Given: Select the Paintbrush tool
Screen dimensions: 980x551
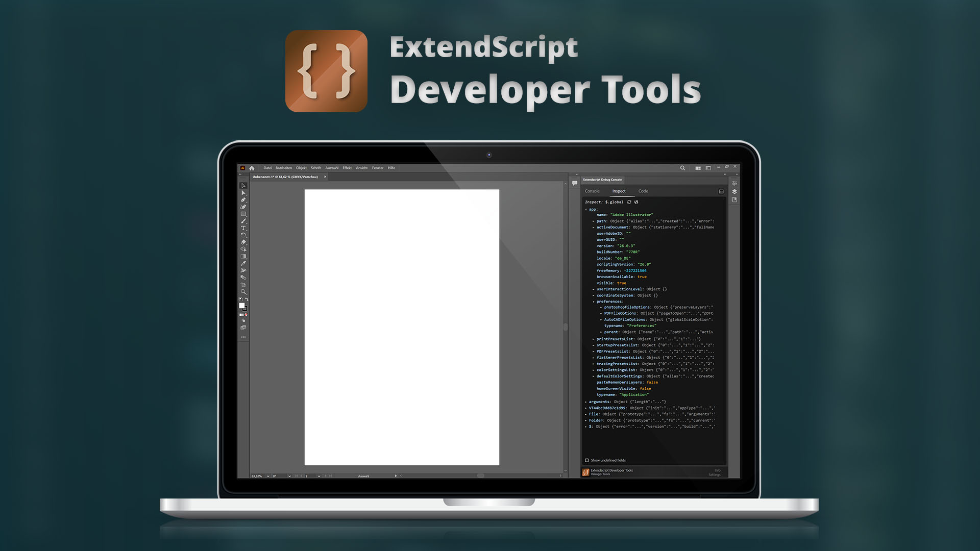Looking at the screenshot, I should (x=243, y=221).
